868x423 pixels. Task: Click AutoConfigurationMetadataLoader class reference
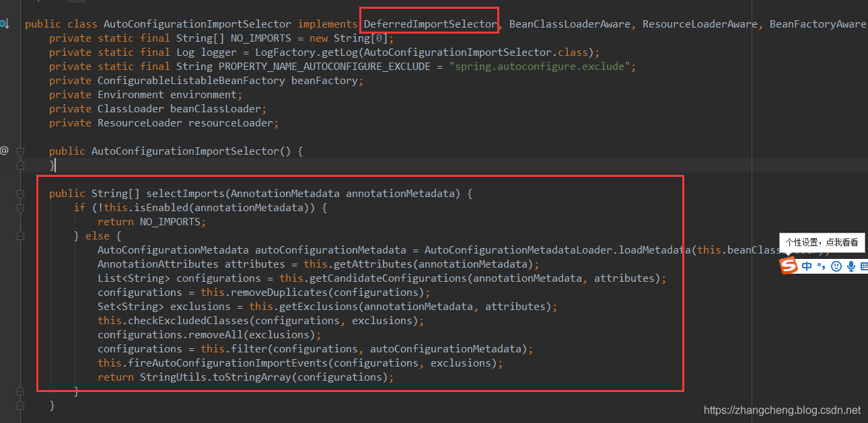pyautogui.click(x=518, y=249)
